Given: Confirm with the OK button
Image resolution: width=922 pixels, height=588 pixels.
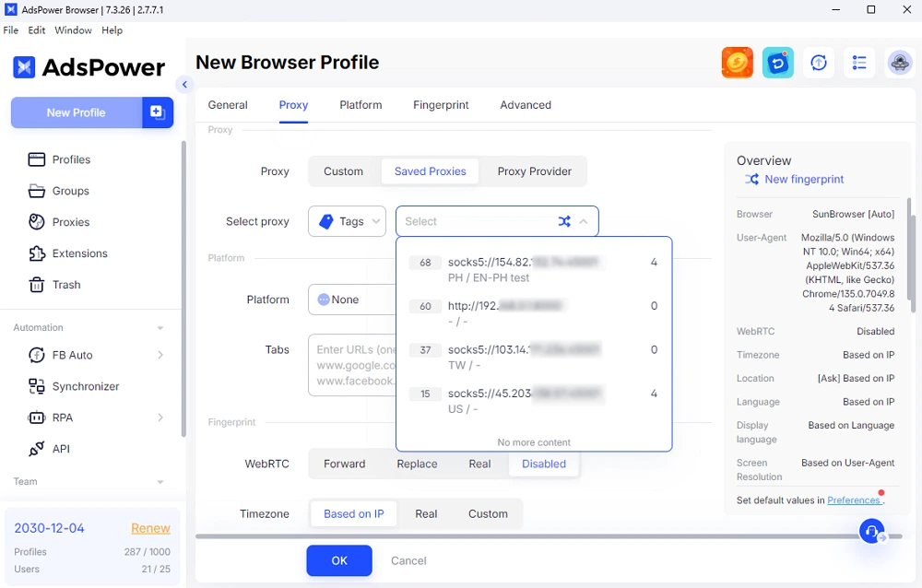Looking at the screenshot, I should click(339, 560).
